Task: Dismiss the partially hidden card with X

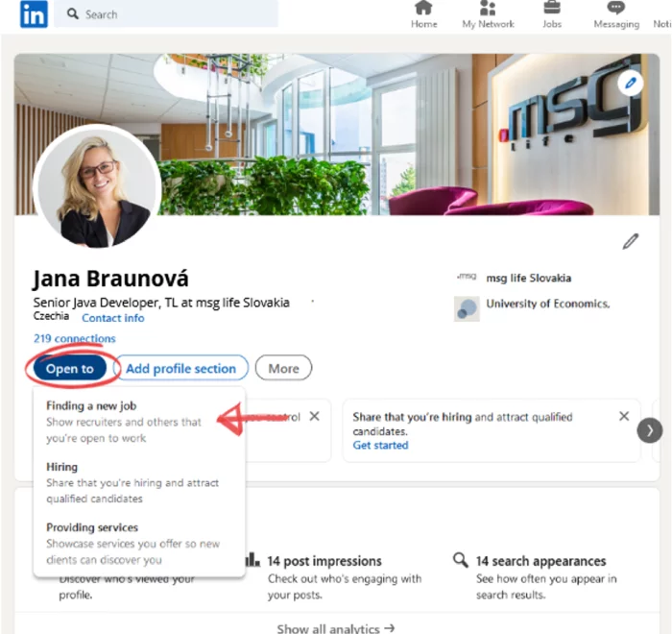Action: [314, 416]
